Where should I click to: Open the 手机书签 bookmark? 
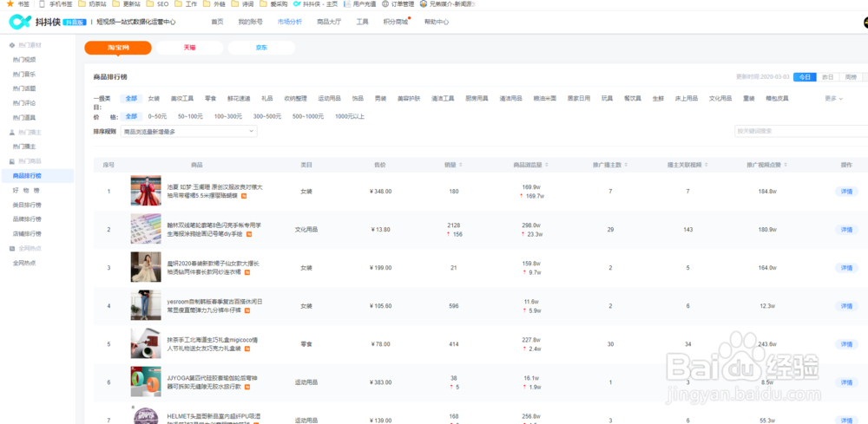tap(57, 3)
